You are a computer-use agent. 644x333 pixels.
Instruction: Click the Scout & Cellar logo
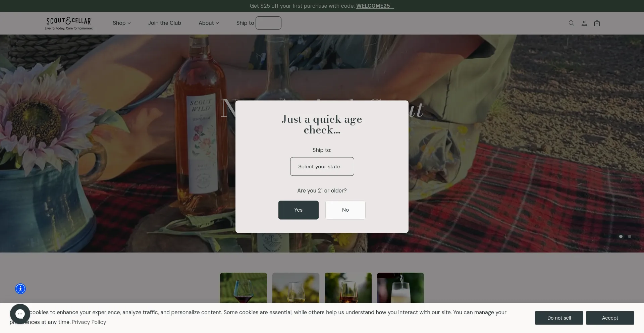pyautogui.click(x=69, y=23)
